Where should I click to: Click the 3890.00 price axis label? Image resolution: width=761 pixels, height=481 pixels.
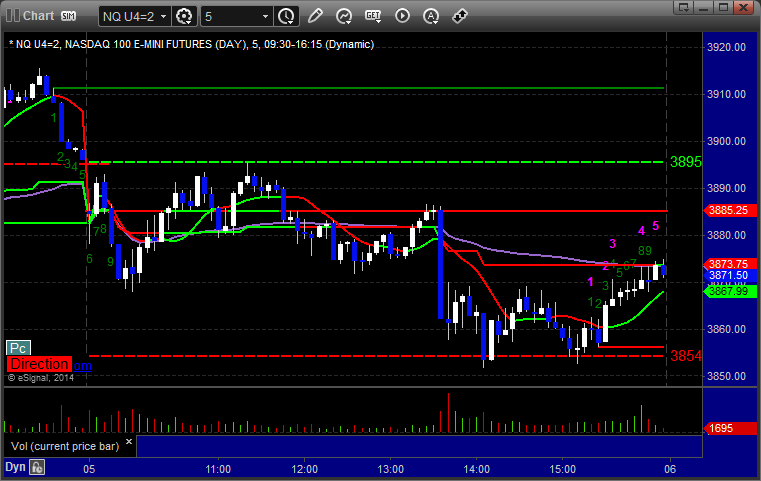(726, 188)
